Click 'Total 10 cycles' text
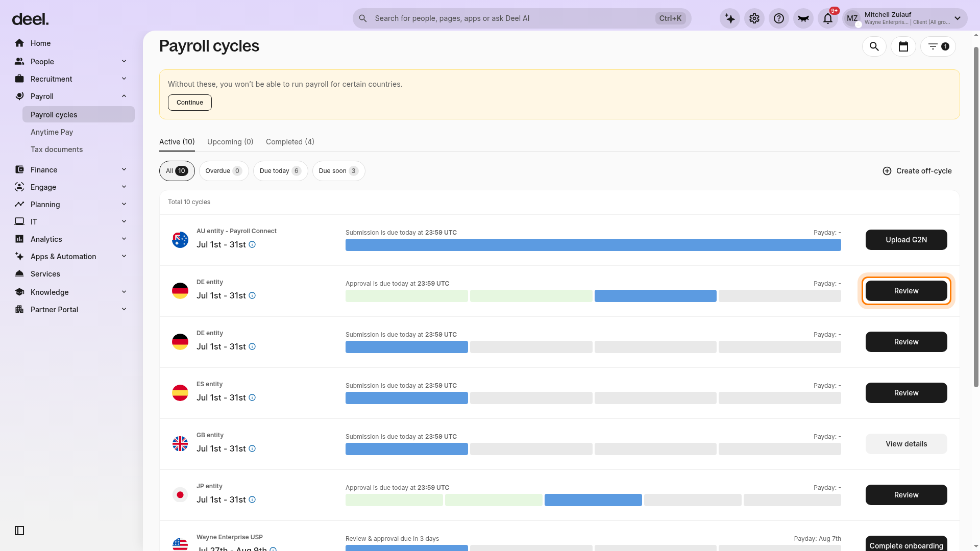The width and height of the screenshot is (980, 551). tap(189, 202)
